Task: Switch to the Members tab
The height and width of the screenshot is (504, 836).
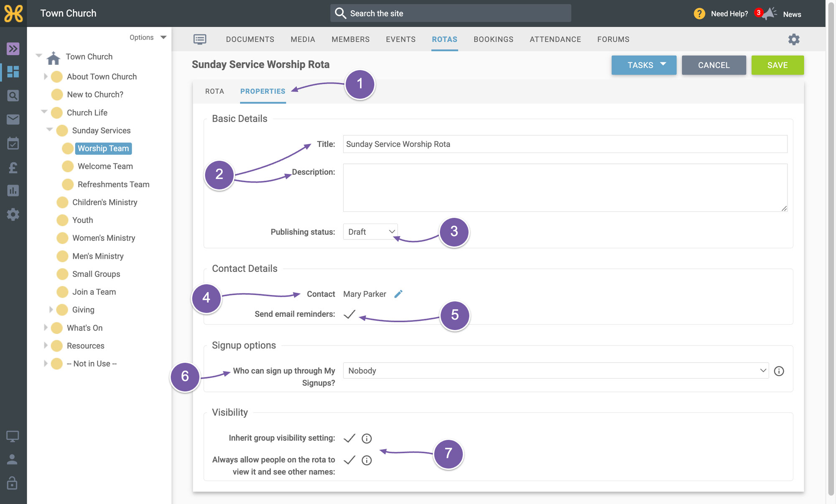Action: coord(350,39)
